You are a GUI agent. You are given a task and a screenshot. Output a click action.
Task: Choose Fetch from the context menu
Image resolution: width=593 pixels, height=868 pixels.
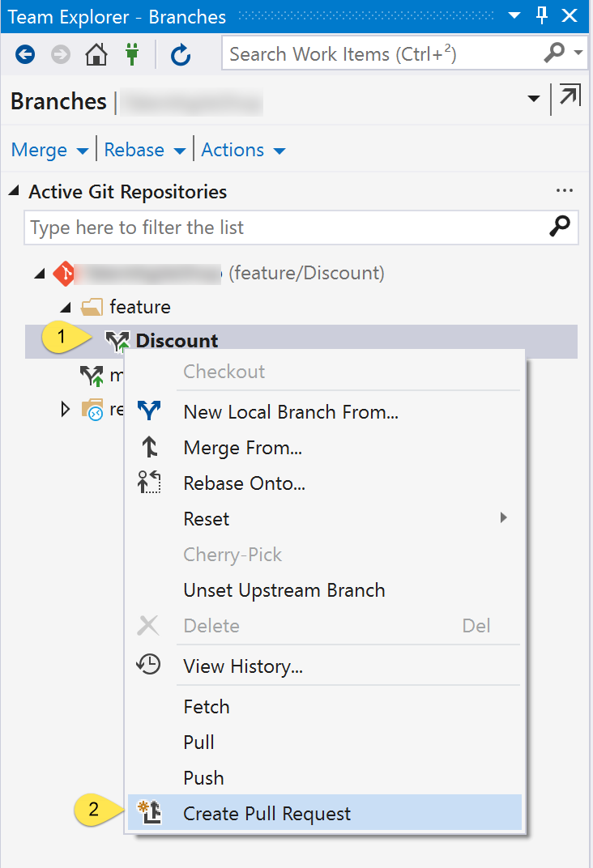(207, 706)
